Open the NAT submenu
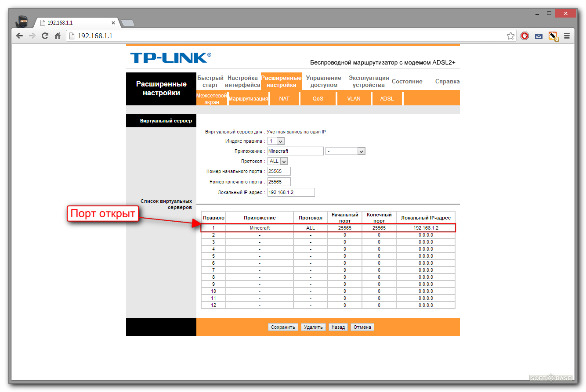586x392 pixels. coord(284,98)
